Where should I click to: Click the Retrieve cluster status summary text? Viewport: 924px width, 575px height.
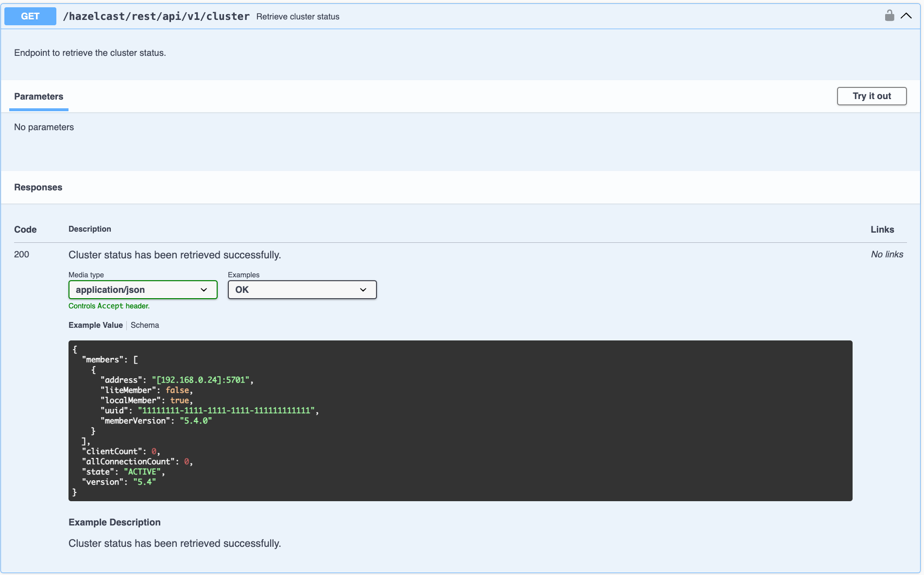297,17
